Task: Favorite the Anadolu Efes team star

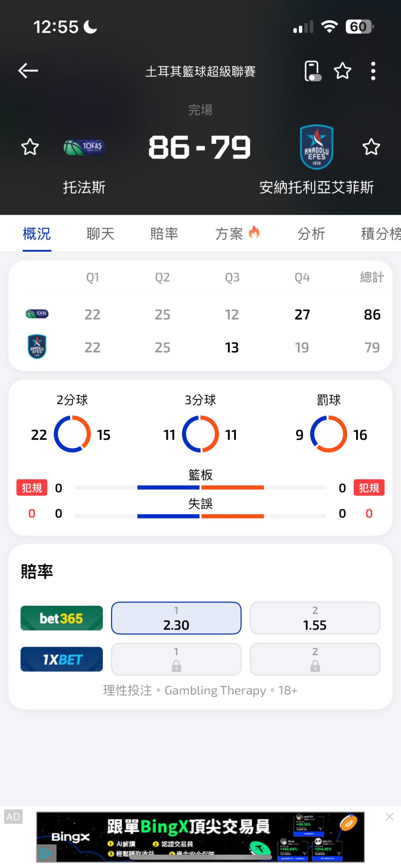Action: pyautogui.click(x=371, y=147)
